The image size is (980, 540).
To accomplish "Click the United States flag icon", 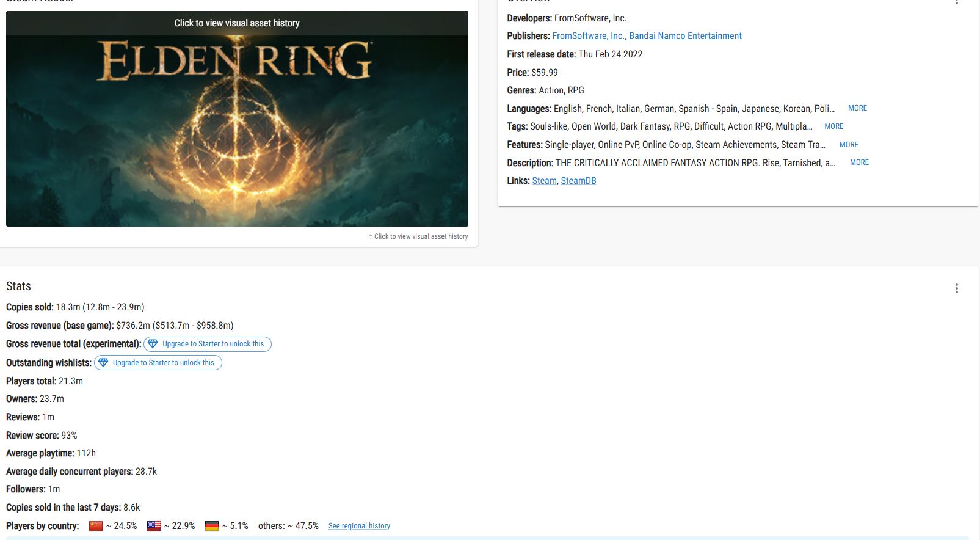I will [154, 526].
